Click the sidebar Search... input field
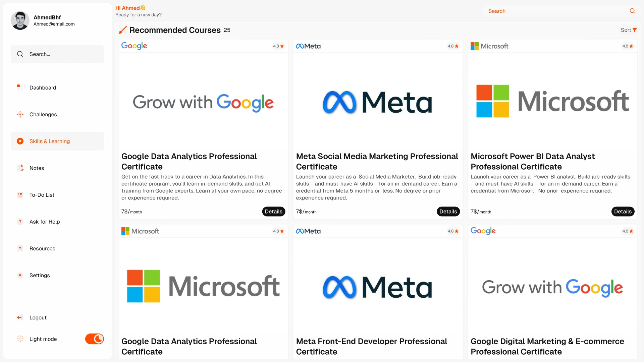 coord(57,54)
